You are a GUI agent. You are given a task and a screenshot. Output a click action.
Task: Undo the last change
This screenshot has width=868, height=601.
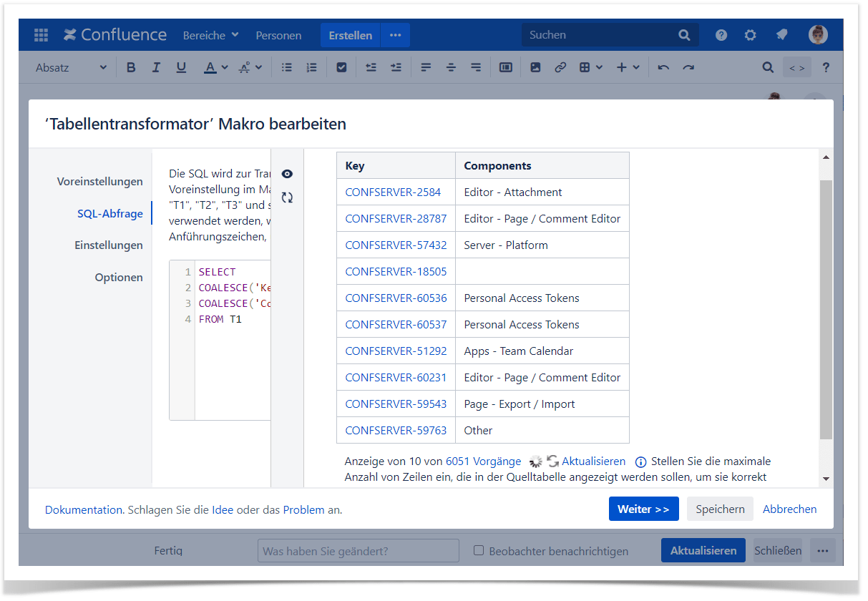pos(663,67)
